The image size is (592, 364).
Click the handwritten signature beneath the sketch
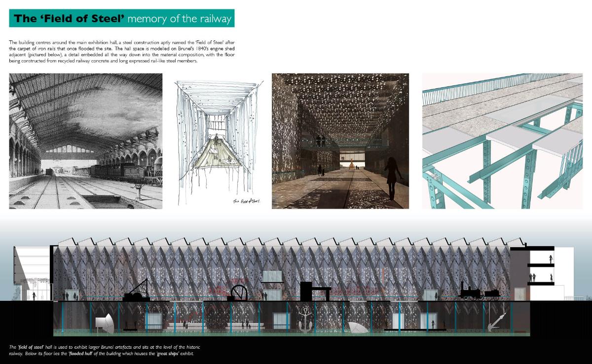click(247, 201)
